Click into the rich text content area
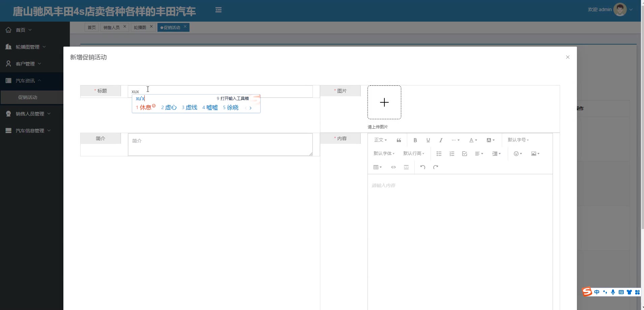Image resolution: width=644 pixels, height=310 pixels. click(x=460, y=242)
